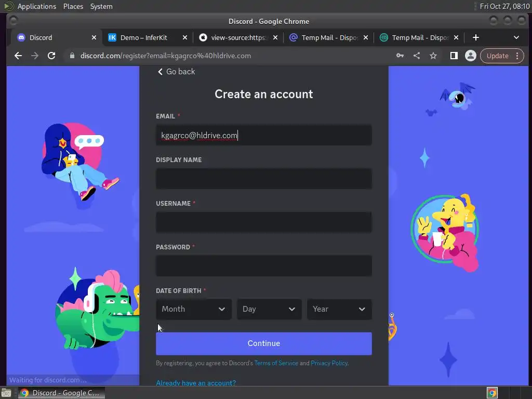The width and height of the screenshot is (532, 399).
Task: Focus the Display Name field
Action: pyautogui.click(x=263, y=179)
